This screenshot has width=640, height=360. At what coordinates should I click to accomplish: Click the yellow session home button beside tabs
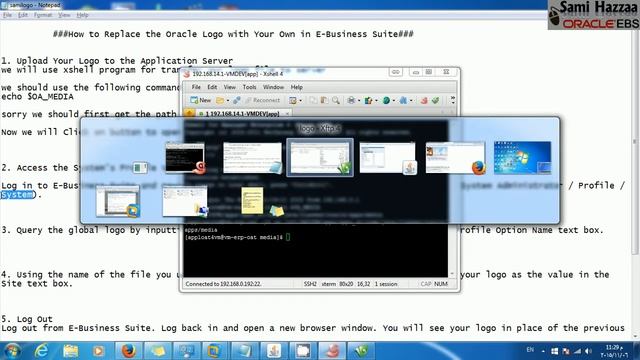[189, 113]
